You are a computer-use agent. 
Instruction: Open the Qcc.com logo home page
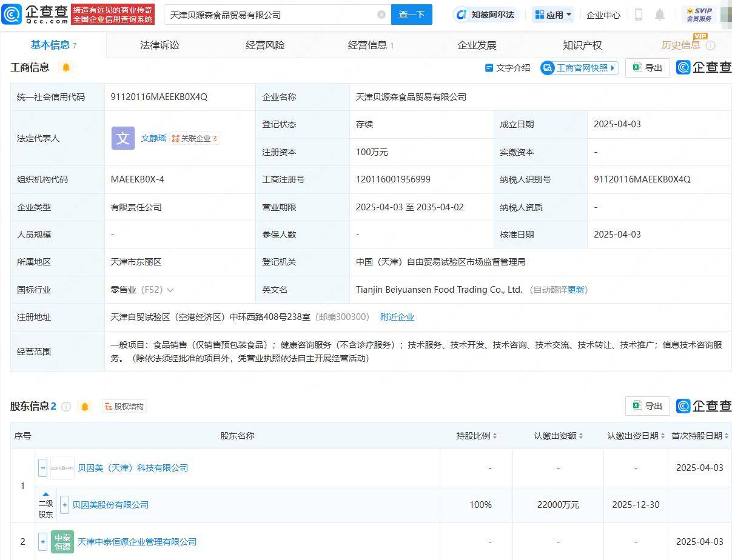point(35,14)
